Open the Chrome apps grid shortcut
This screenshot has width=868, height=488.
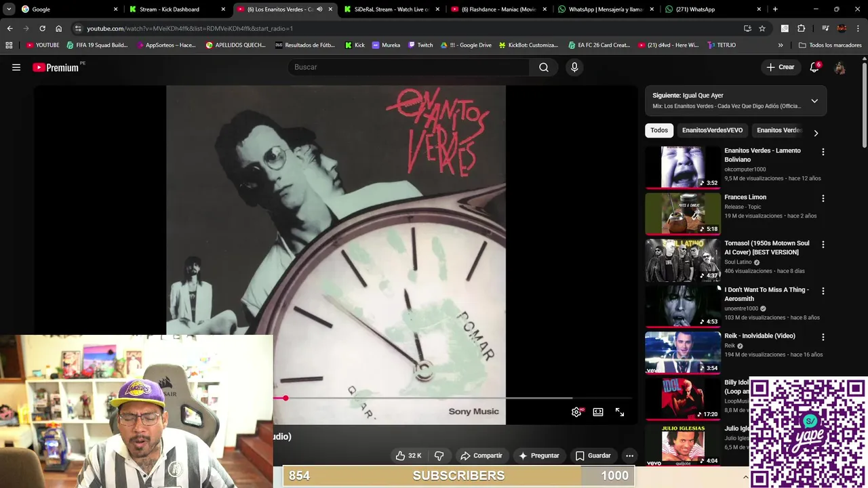click(9, 45)
